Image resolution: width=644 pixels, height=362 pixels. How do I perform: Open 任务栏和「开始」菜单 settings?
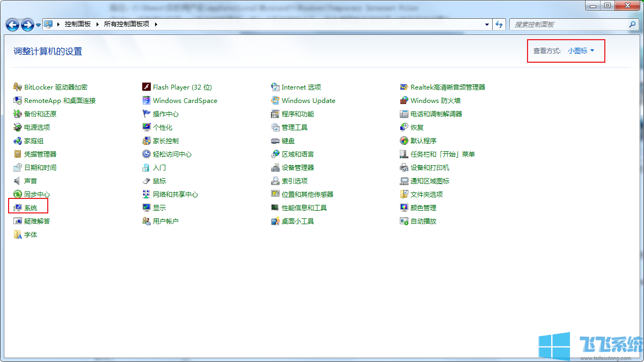point(444,154)
